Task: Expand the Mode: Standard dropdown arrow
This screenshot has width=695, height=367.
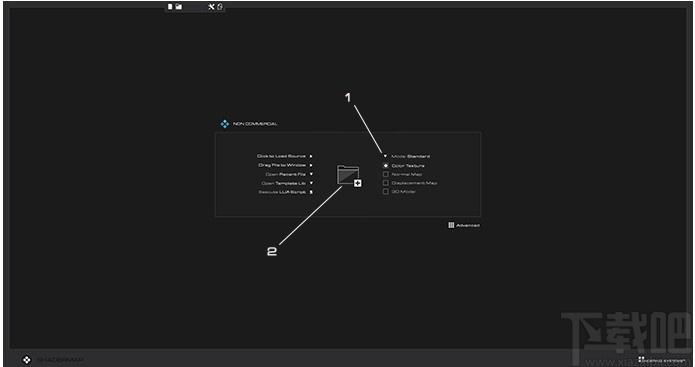Action: pos(385,156)
